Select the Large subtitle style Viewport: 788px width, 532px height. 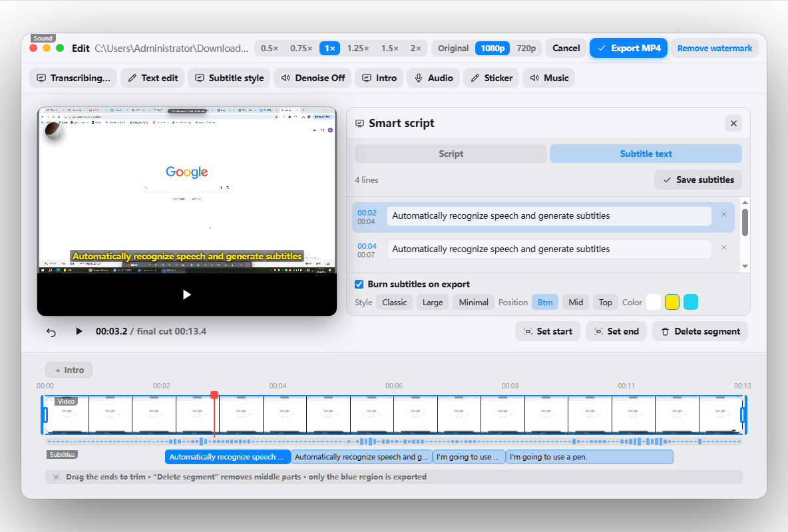433,303
